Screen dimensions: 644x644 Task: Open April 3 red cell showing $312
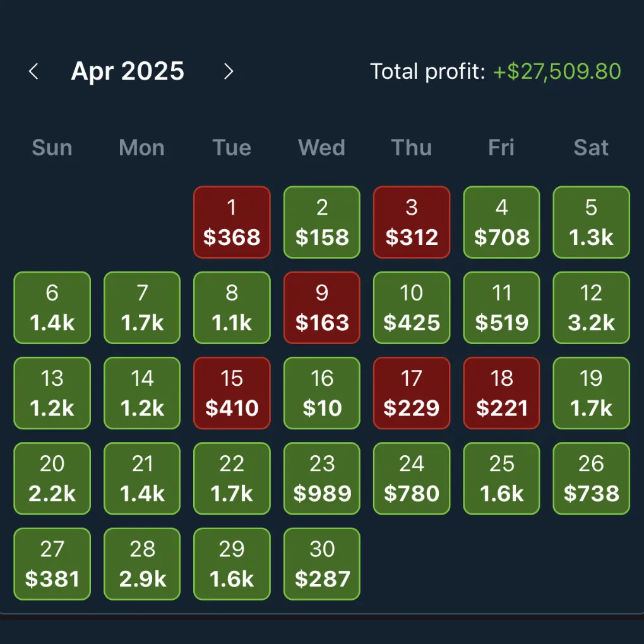[x=412, y=222]
